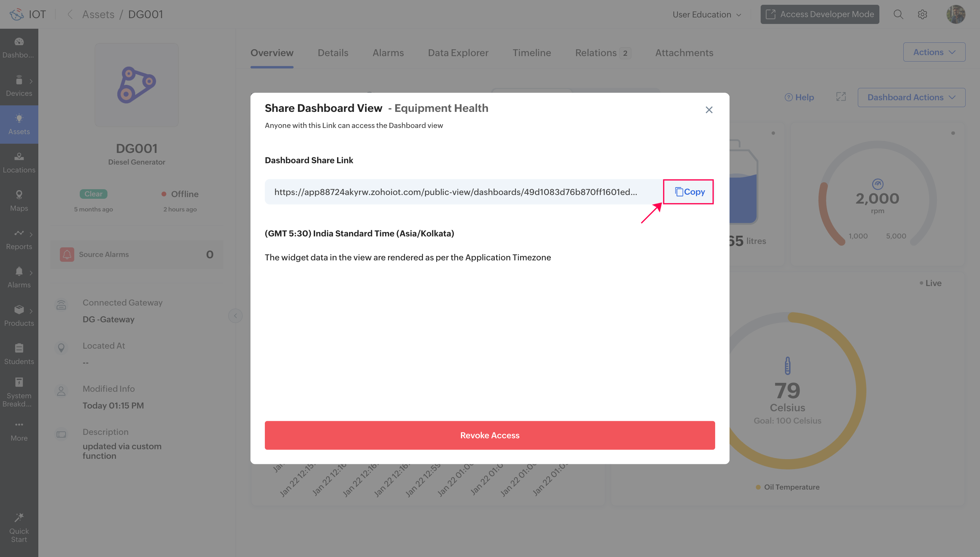
Task: Go to Locations in the sidebar
Action: click(19, 163)
